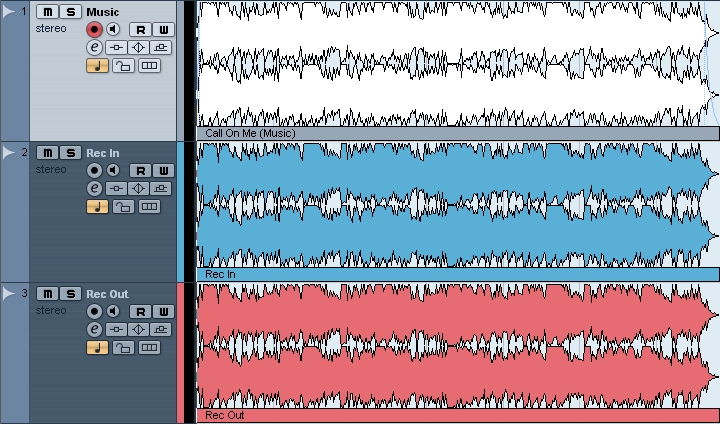Record enable the Rec Out track

coord(94,311)
